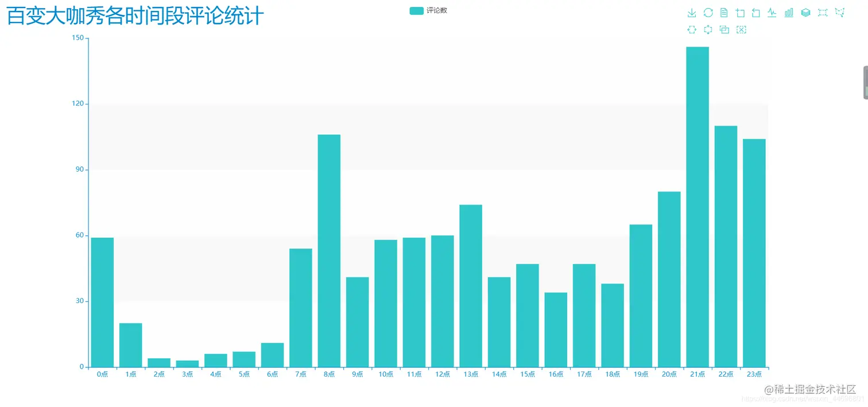Click the bar for 23点
868x407 pixels.
[754, 253]
